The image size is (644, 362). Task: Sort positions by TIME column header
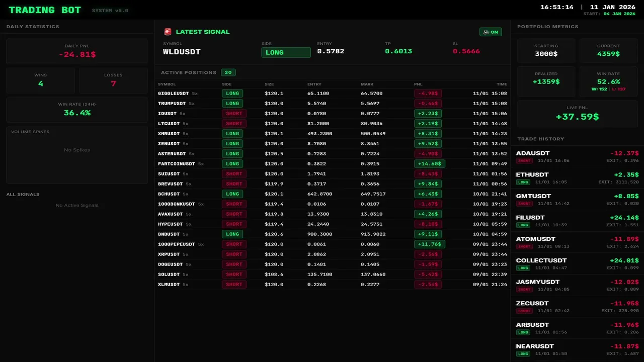click(502, 84)
